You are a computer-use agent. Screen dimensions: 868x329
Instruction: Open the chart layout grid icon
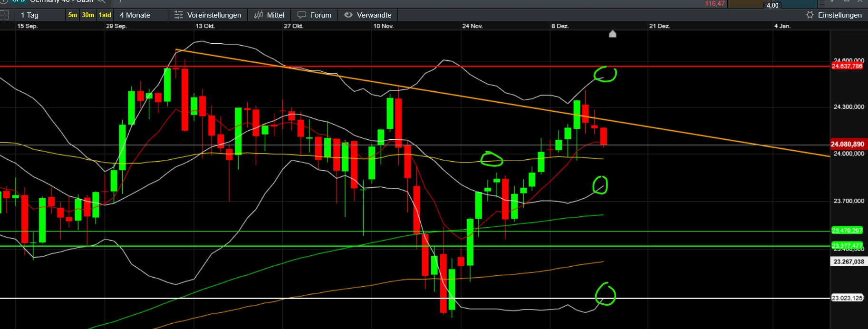4,15
